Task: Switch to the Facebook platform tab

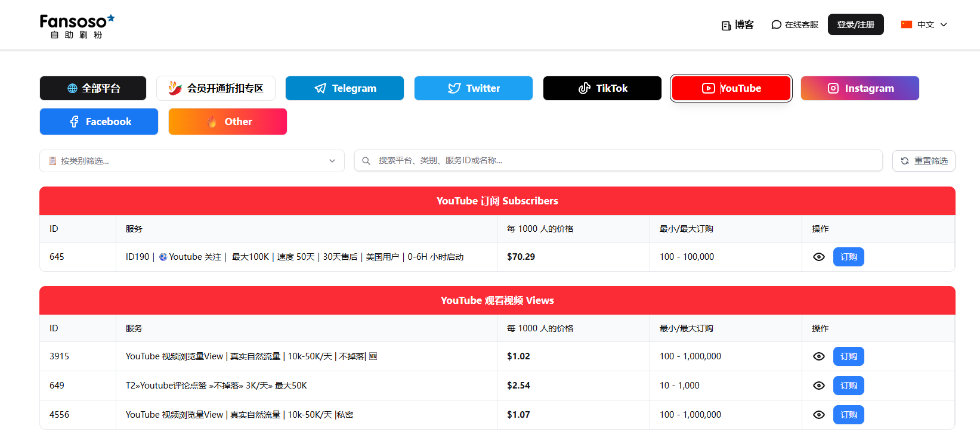Action: pos(99,122)
